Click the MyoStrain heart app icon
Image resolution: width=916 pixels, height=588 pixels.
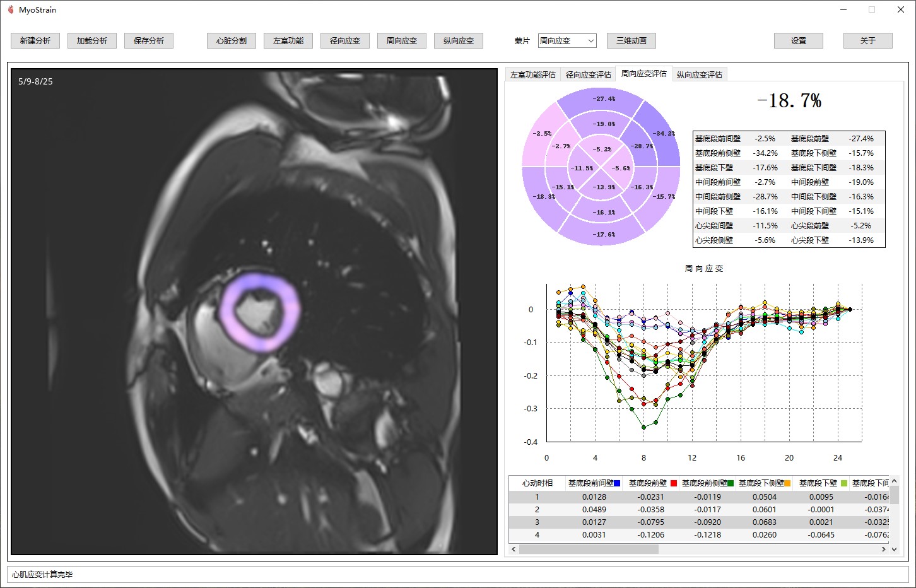click(x=11, y=9)
